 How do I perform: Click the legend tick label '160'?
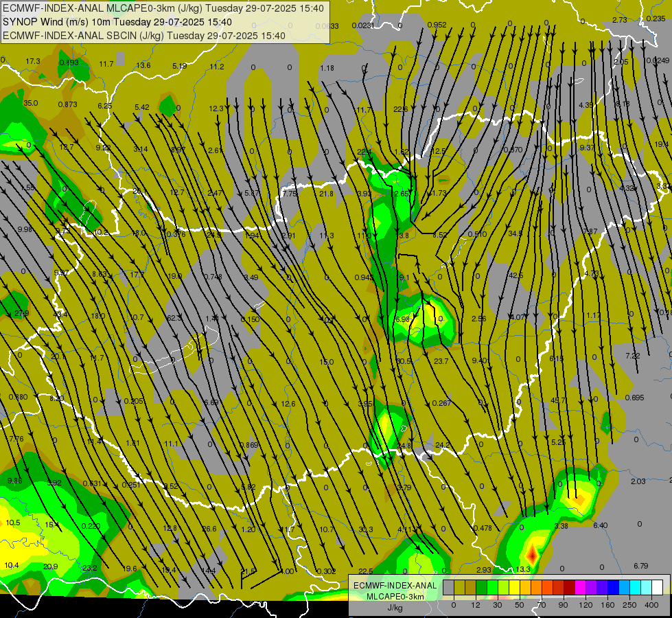pyautogui.click(x=607, y=605)
